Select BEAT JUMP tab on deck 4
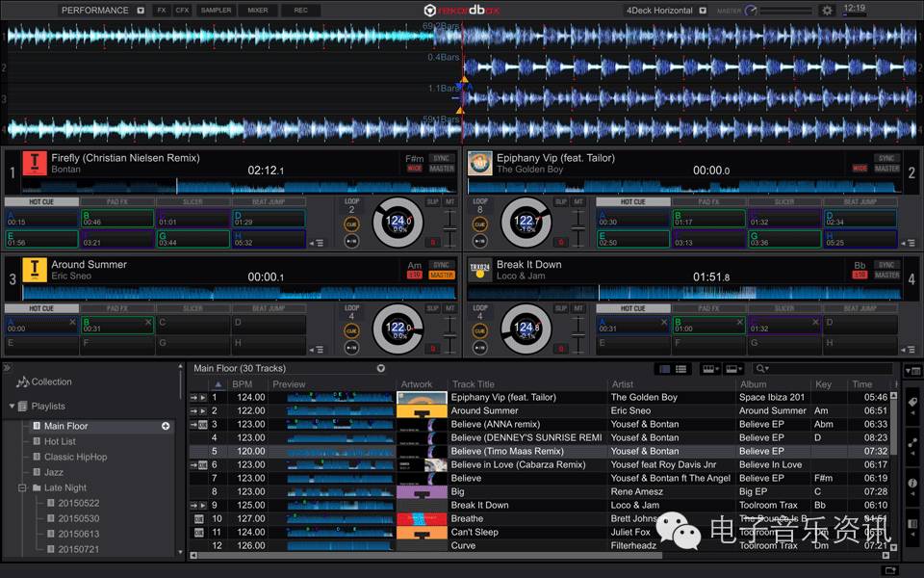924x578 pixels. click(860, 308)
